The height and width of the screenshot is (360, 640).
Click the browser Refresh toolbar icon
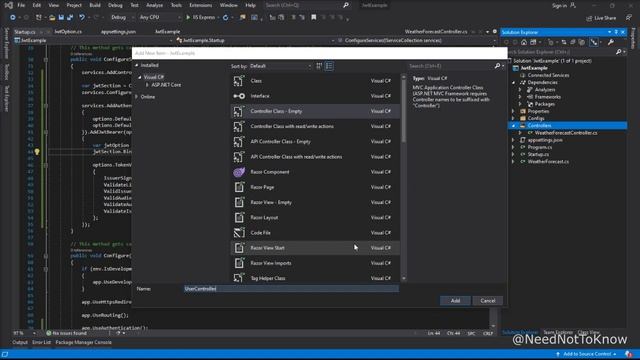point(225,18)
